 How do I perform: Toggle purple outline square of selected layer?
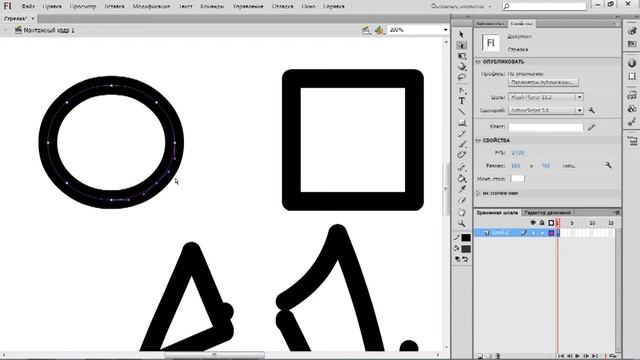[x=551, y=233]
